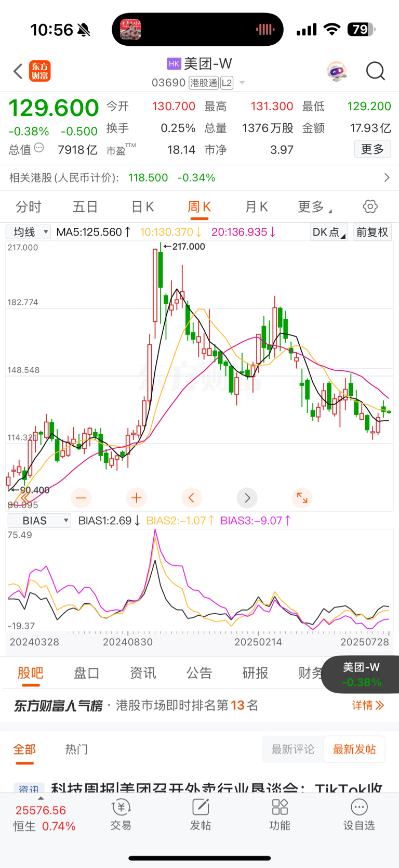This screenshot has height=868, width=399.
Task: Select the 周K chart tab
Action: point(199,207)
